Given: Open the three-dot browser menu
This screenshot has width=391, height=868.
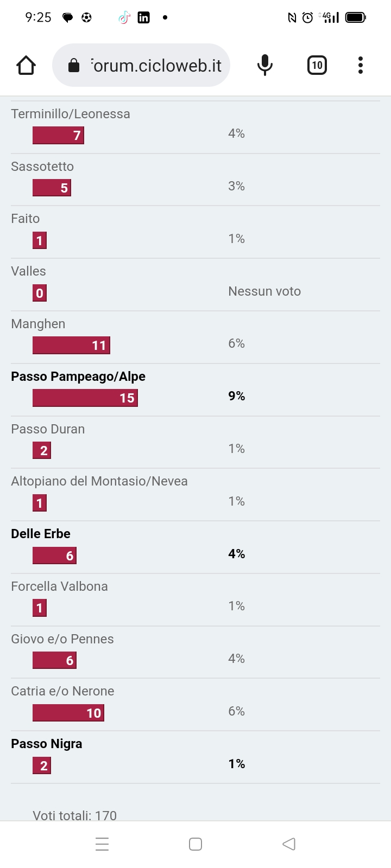Looking at the screenshot, I should point(361,65).
